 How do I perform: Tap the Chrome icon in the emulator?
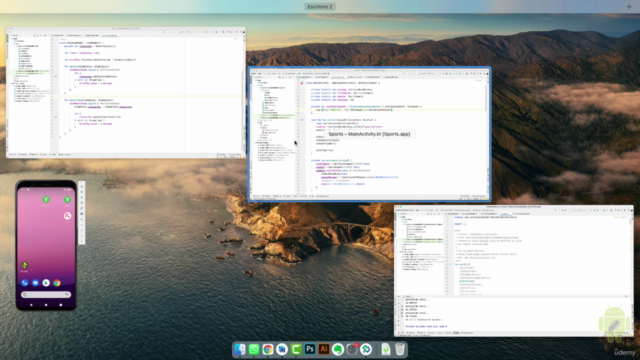pos(57,283)
